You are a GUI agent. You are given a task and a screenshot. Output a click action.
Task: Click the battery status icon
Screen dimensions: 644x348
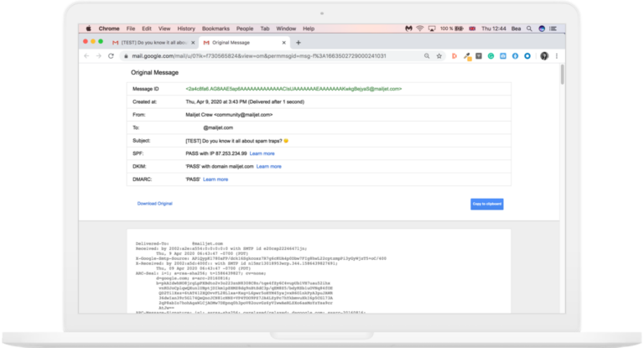coord(459,29)
